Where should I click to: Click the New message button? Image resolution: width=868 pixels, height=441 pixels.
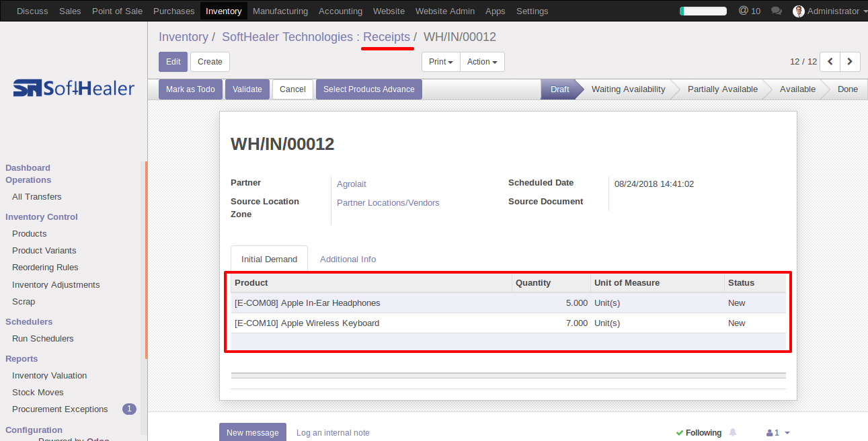253,432
